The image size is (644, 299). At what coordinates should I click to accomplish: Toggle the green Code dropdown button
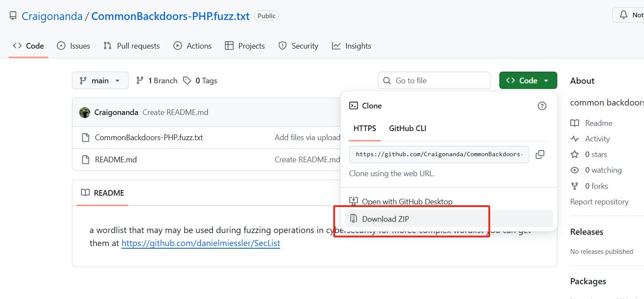528,80
